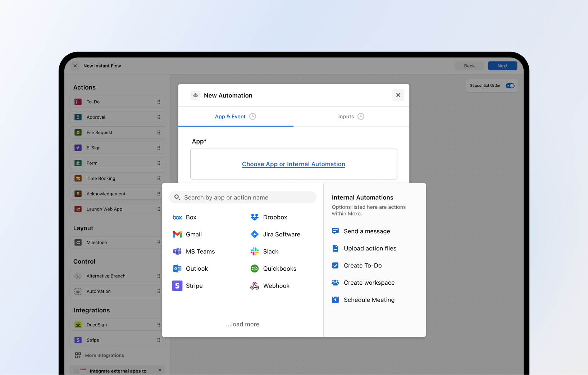
Task: Pick the Gmail envelope icon
Action: click(x=177, y=234)
